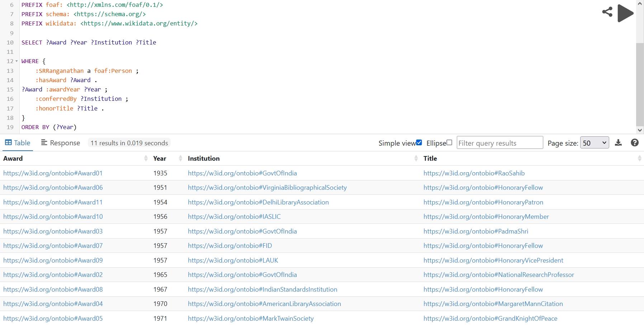This screenshot has height=325, width=644.
Task: Sort results by Institution column arrows
Action: click(416, 159)
